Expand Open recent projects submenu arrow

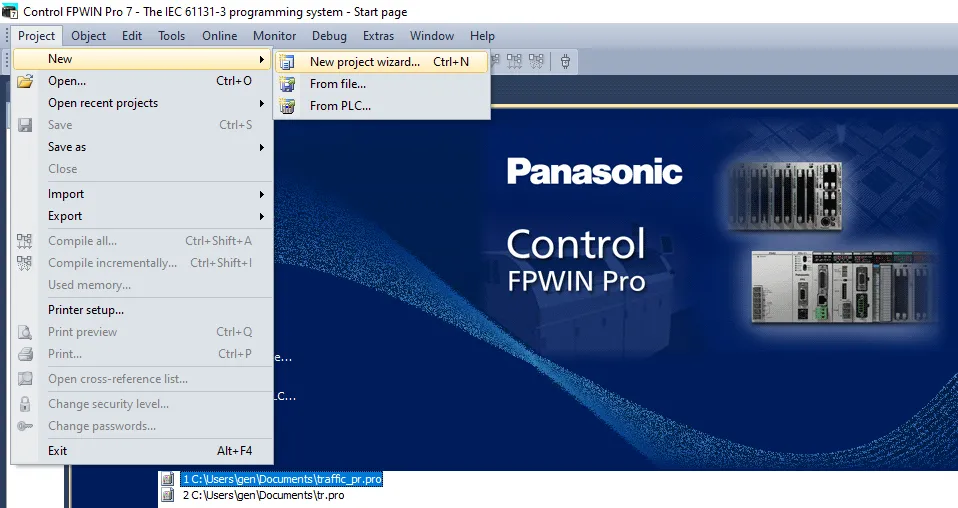(x=261, y=103)
